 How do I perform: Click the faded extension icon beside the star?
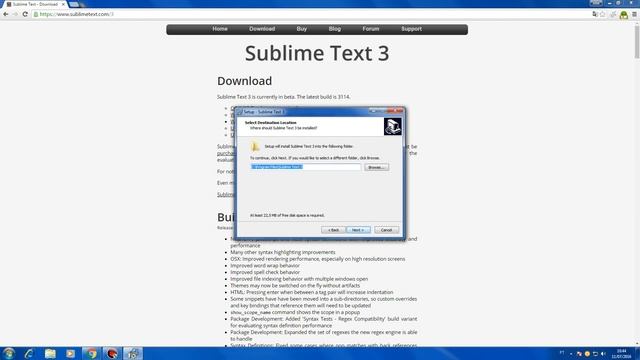coord(613,14)
